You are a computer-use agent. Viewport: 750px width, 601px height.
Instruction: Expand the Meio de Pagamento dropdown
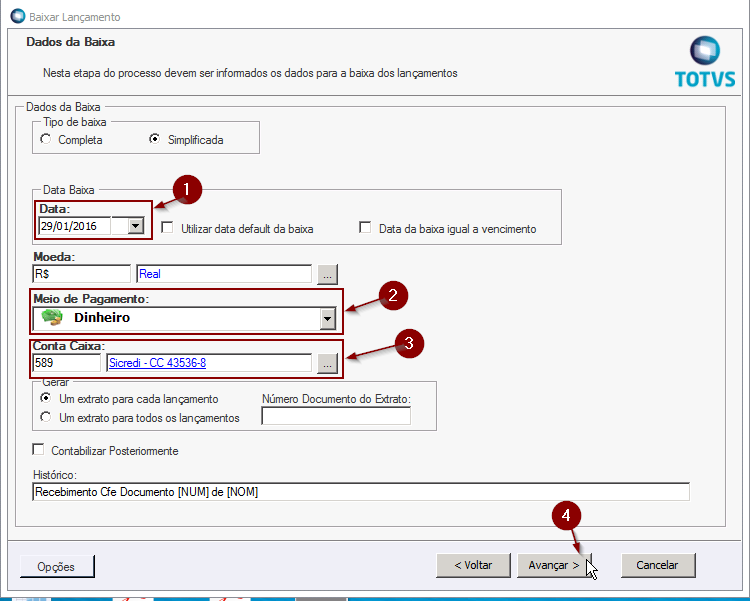325,318
